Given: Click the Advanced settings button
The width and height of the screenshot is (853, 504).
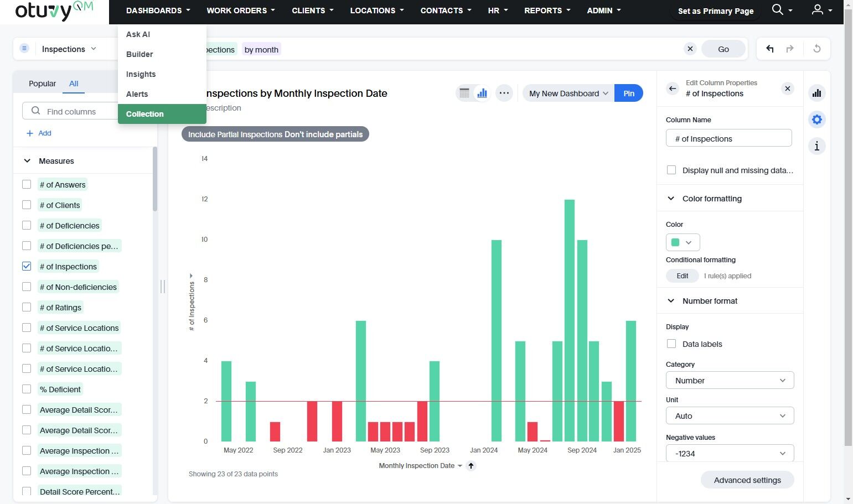Looking at the screenshot, I should [747, 480].
